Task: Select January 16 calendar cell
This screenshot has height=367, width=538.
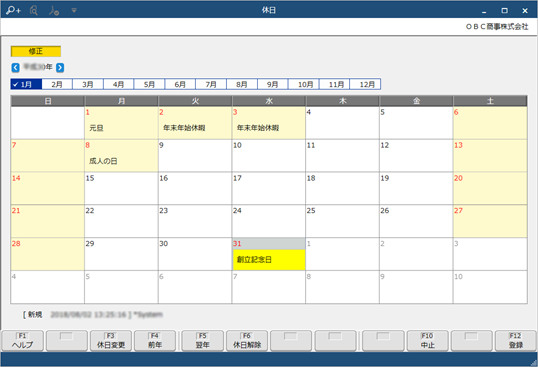Action: pos(195,188)
